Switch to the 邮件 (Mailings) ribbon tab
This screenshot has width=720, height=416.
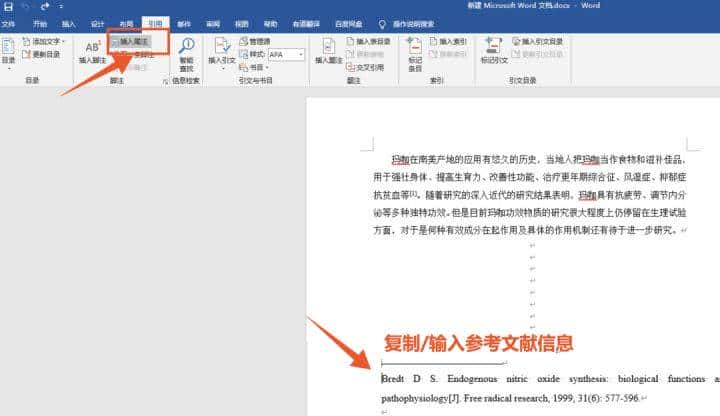pos(184,24)
